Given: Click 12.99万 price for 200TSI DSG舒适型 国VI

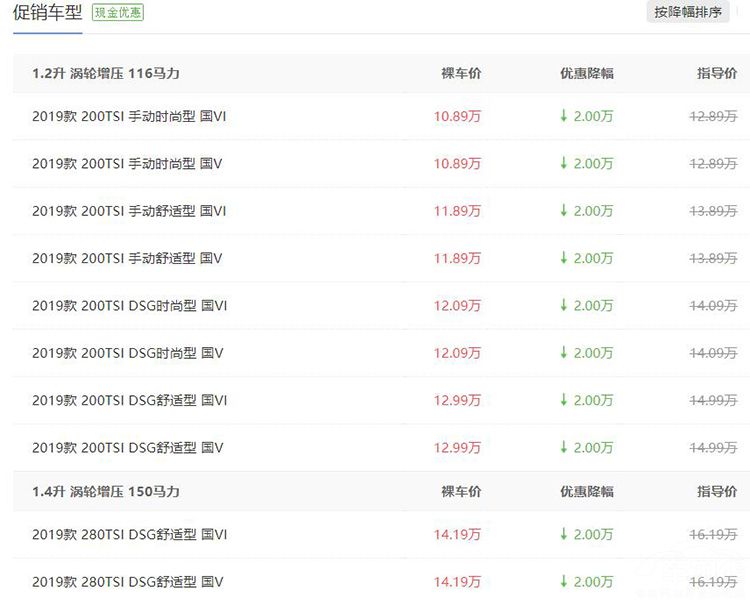Looking at the screenshot, I should 457,400.
